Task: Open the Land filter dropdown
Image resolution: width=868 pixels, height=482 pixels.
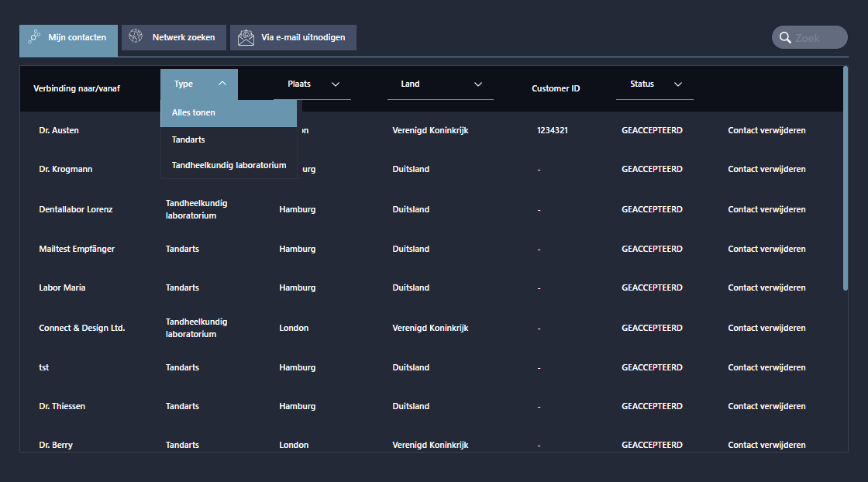Action: [477, 84]
